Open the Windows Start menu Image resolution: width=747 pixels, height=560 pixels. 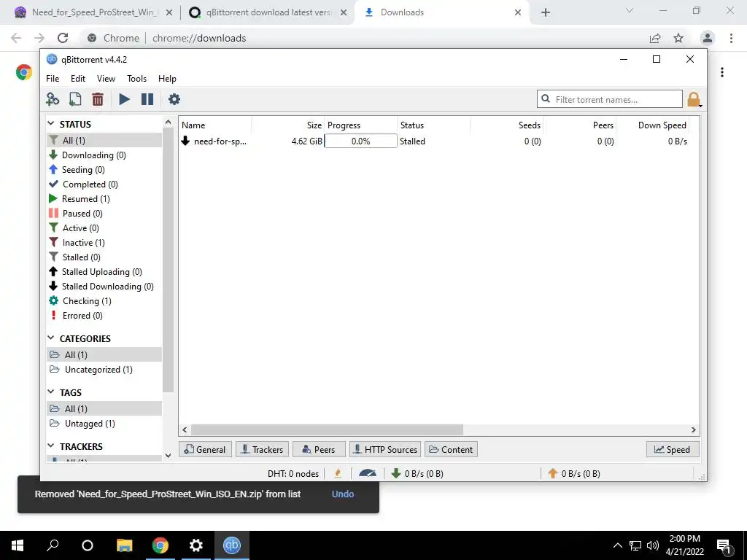click(x=18, y=545)
